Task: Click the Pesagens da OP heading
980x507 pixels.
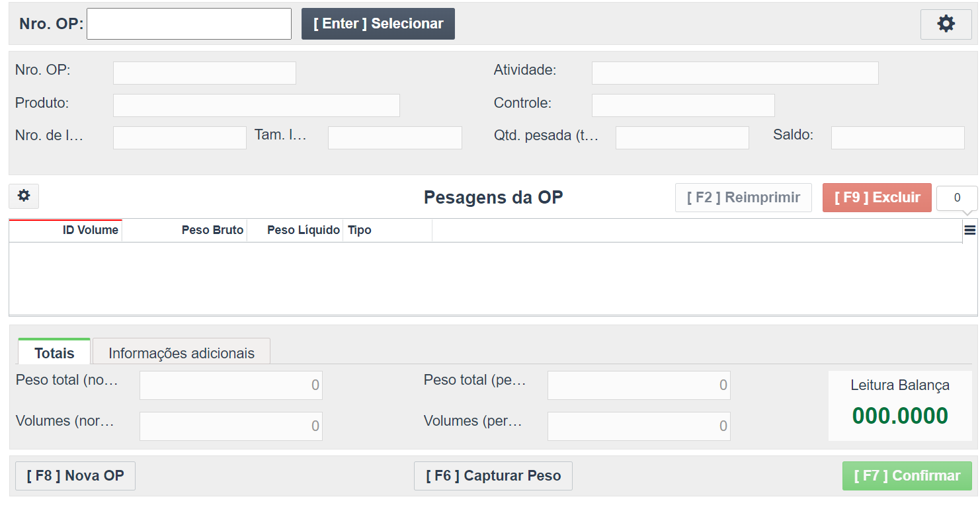Action: (x=493, y=197)
